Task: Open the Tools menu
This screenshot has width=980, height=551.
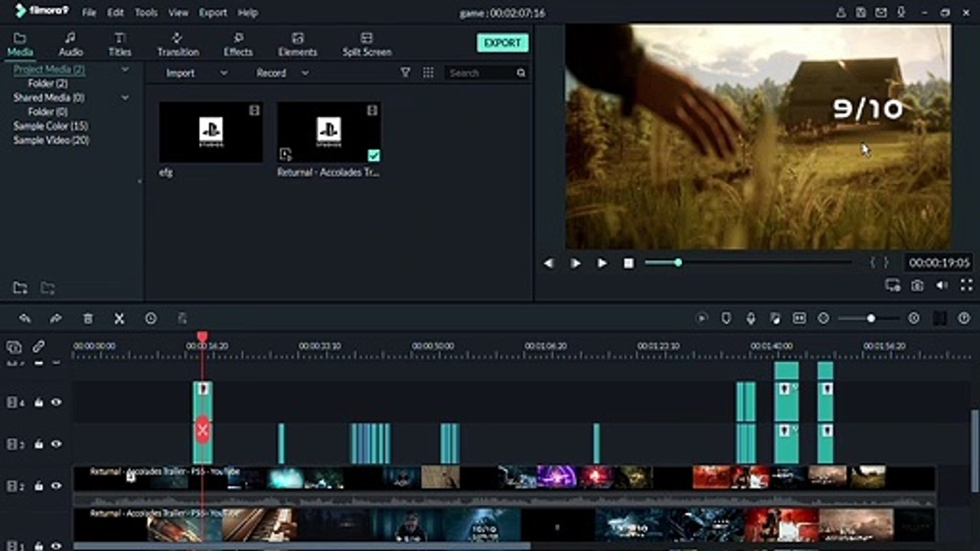Action: pyautogui.click(x=145, y=12)
